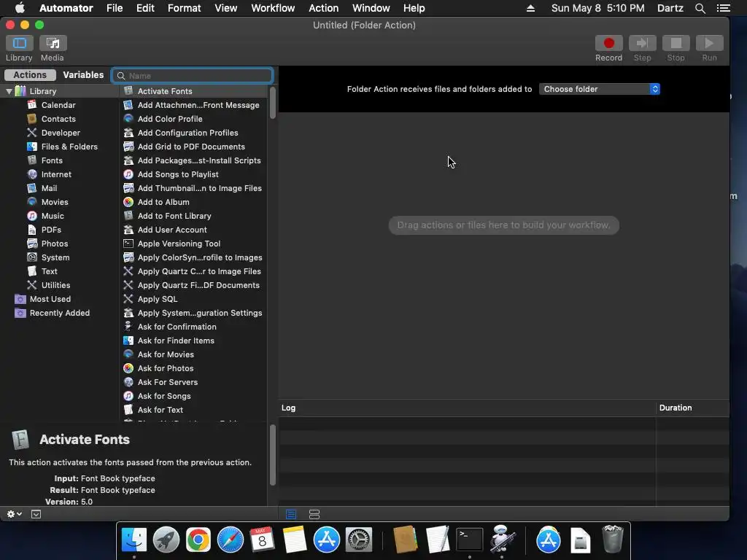This screenshot has width=747, height=560.
Task: Select the Movies library category
Action: pos(54,202)
